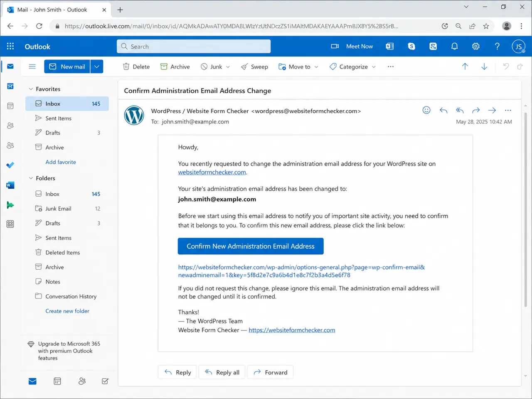This screenshot has height=399, width=532.
Task: Show more toolbar actions ellipsis
Action: click(390, 66)
